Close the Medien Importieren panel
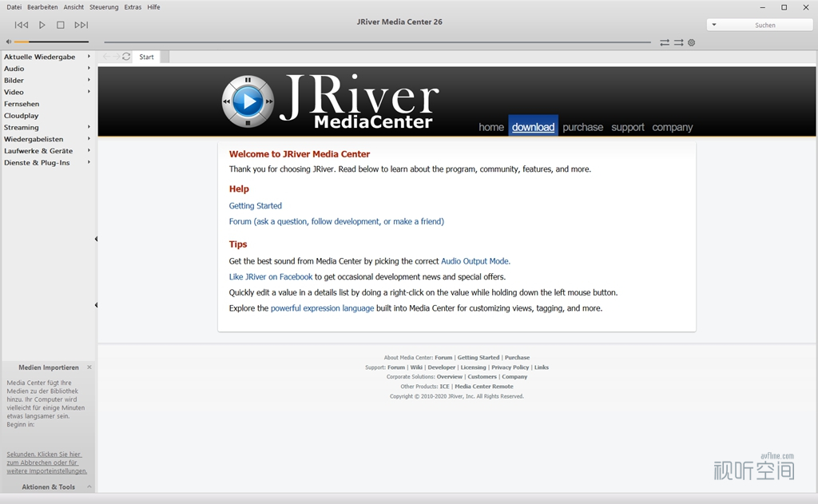The width and height of the screenshot is (818, 504). coord(89,367)
